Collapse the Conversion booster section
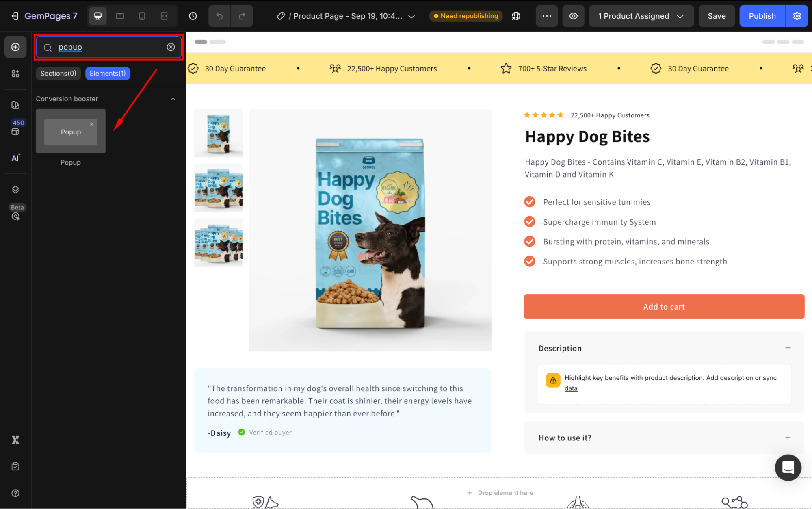 coord(173,99)
